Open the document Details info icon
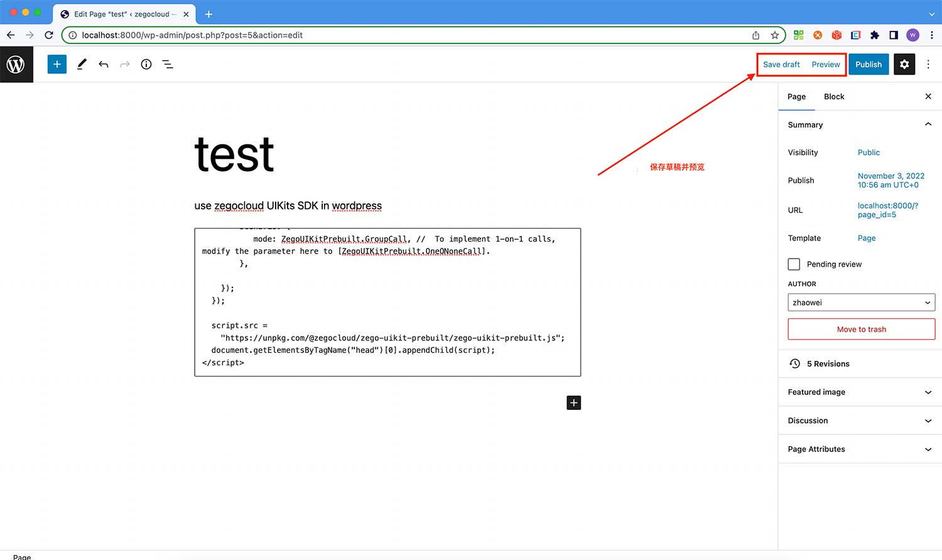 [146, 64]
